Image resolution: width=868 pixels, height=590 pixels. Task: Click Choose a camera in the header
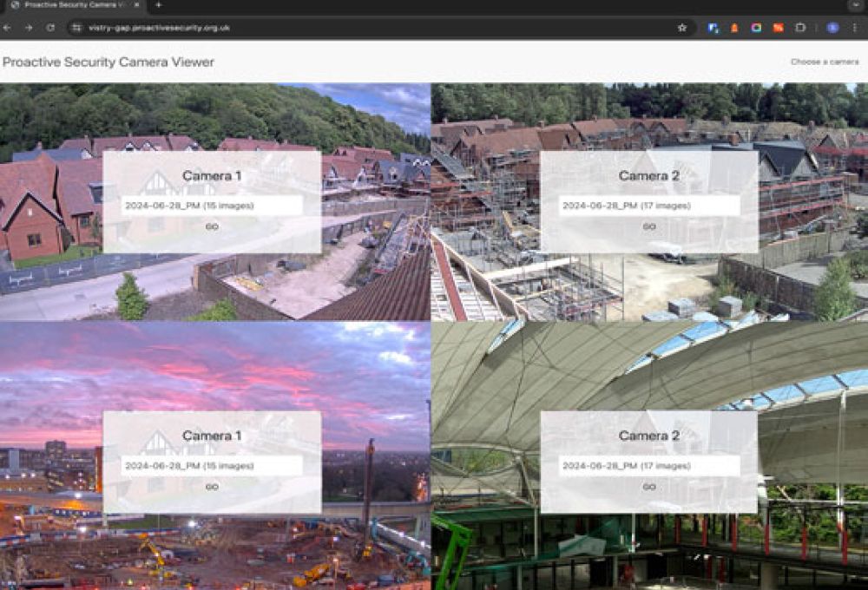tap(824, 62)
